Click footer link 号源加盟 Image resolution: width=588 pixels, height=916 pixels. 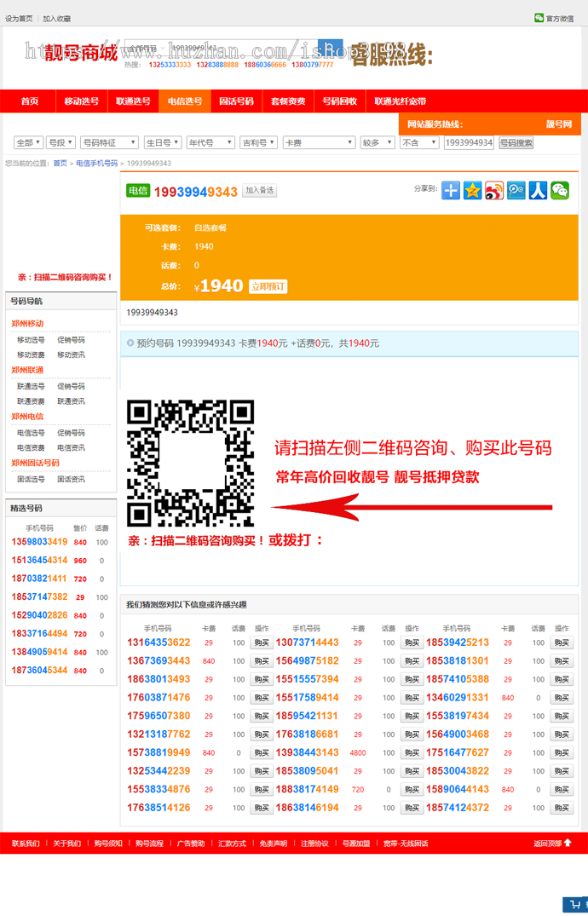pos(356,844)
